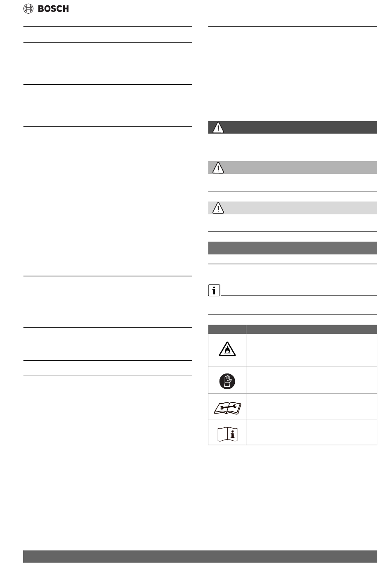Click the open book information symbol
This screenshot has width=392, height=566.
(227, 433)
